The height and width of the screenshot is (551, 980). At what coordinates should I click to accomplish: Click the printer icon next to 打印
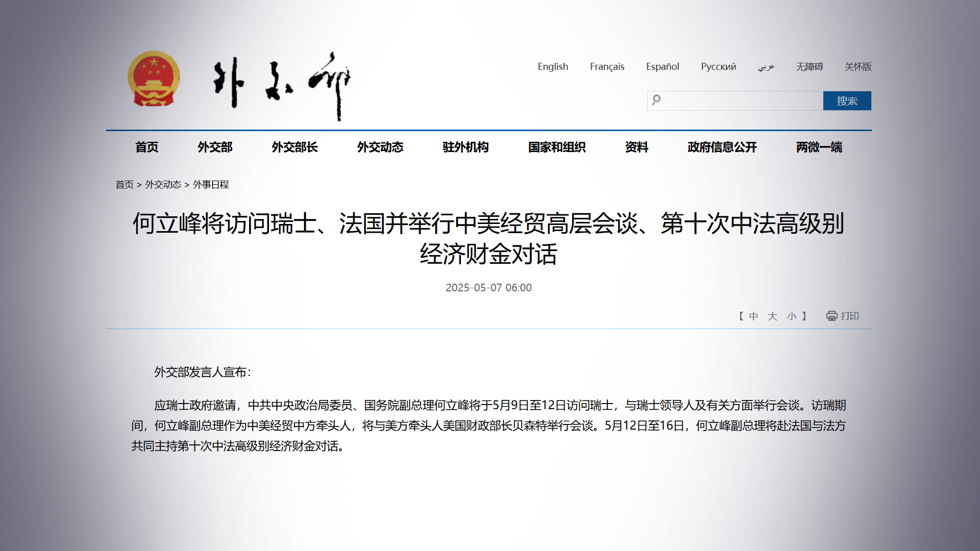(831, 316)
